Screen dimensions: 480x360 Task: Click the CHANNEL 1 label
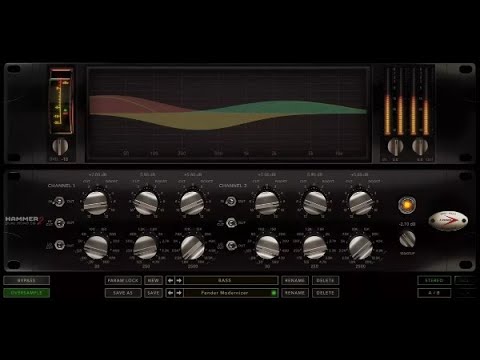click(61, 185)
